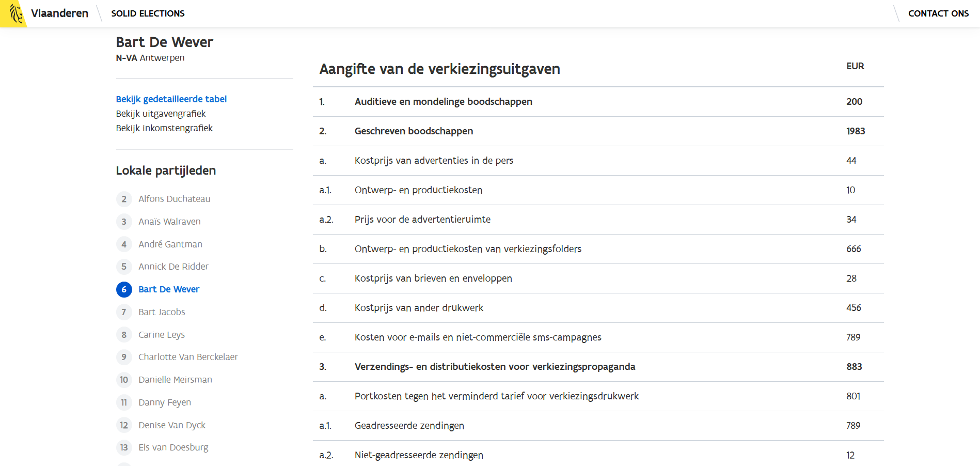Screen dimensions: 980x466
Task: Click number 12 badge for Denise Van Dyck
Action: [x=124, y=425]
